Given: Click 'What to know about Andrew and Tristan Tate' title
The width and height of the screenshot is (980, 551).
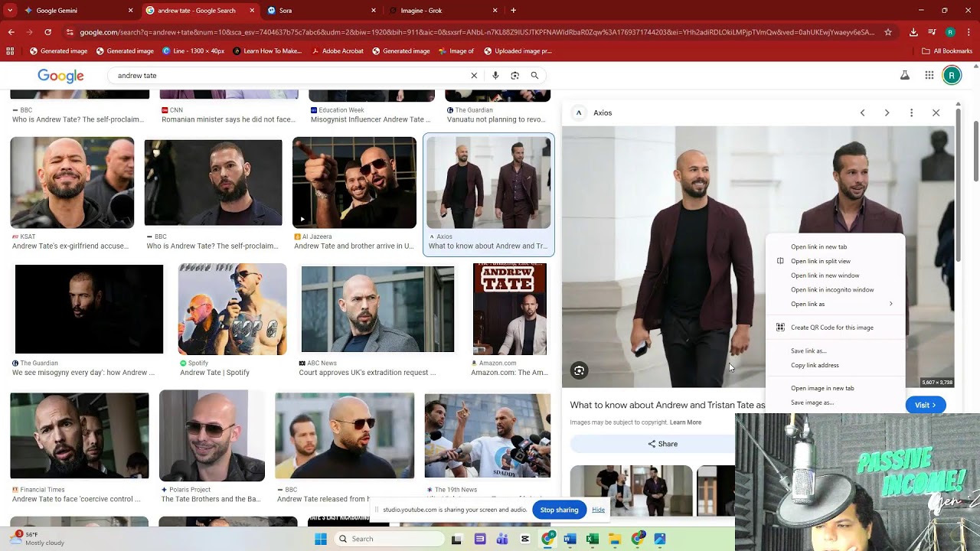Looking at the screenshot, I should (x=667, y=405).
